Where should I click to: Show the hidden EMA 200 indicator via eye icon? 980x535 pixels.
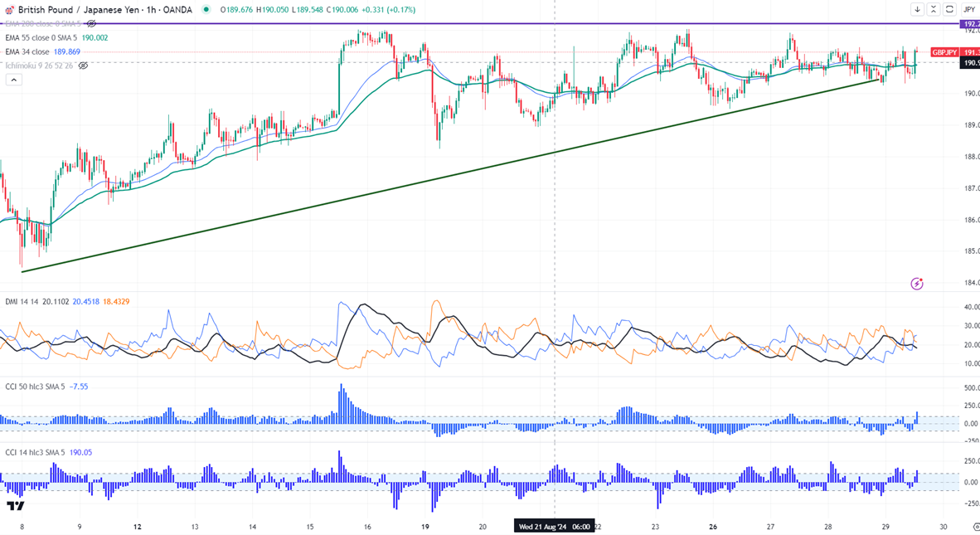[x=91, y=24]
